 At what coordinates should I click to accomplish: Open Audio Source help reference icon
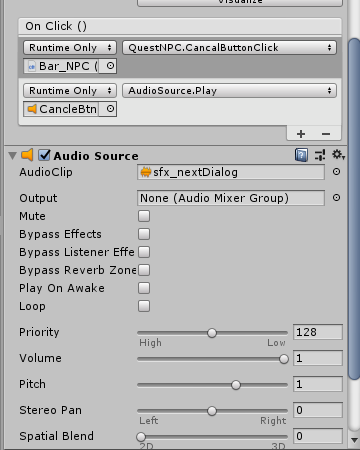(301, 155)
